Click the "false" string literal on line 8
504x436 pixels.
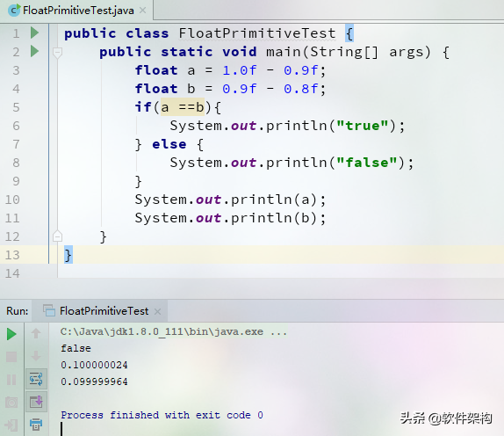click(x=367, y=163)
